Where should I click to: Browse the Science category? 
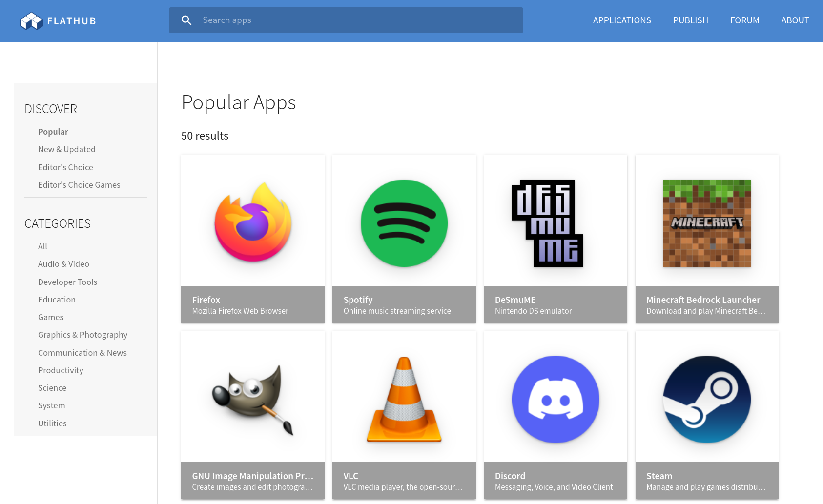click(52, 388)
